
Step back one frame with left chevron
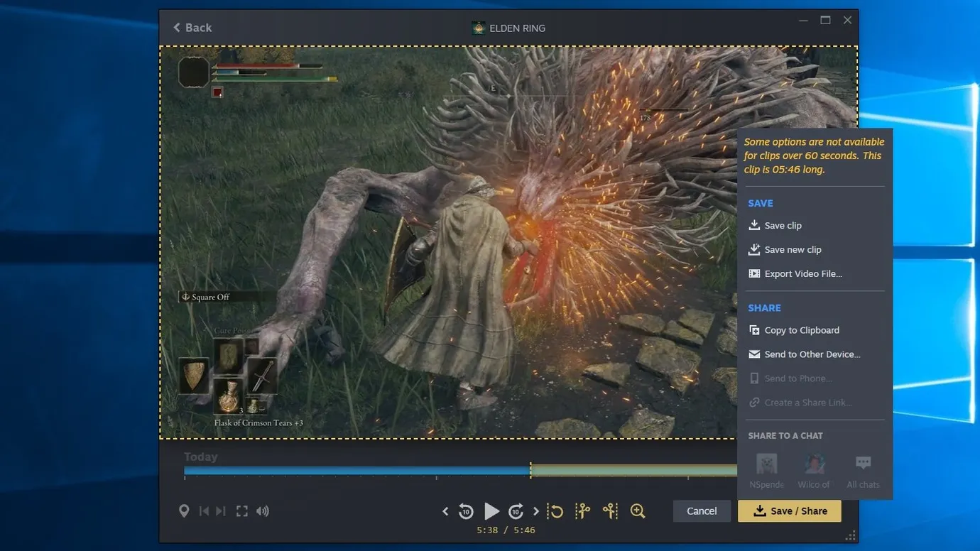pos(445,511)
